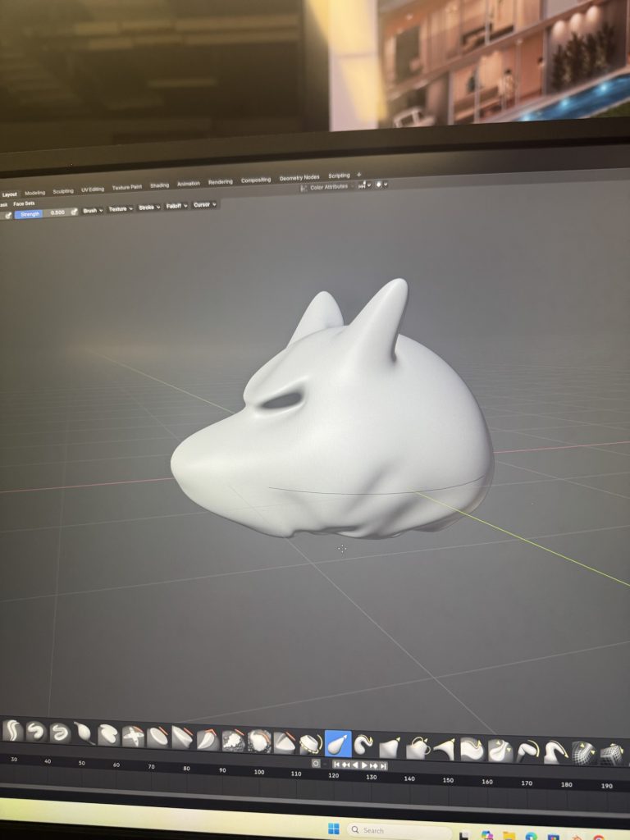Open the Face Sets menu

pos(24,203)
